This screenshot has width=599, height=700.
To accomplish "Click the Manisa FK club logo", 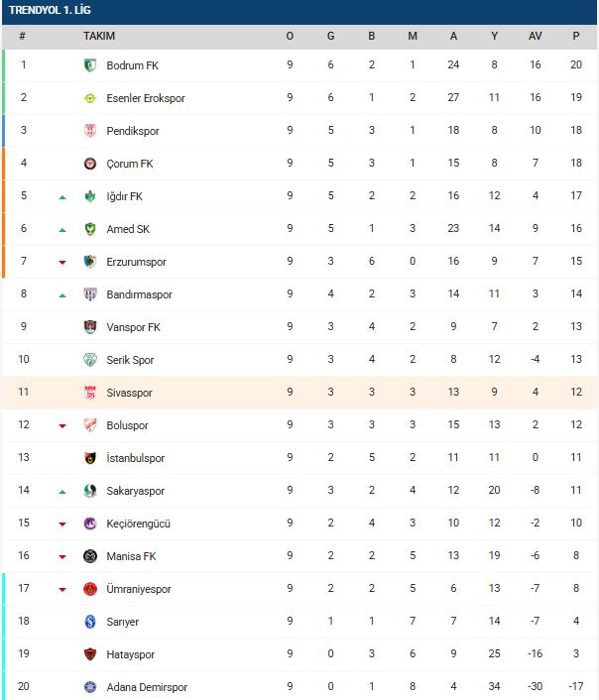I will pos(89,556).
